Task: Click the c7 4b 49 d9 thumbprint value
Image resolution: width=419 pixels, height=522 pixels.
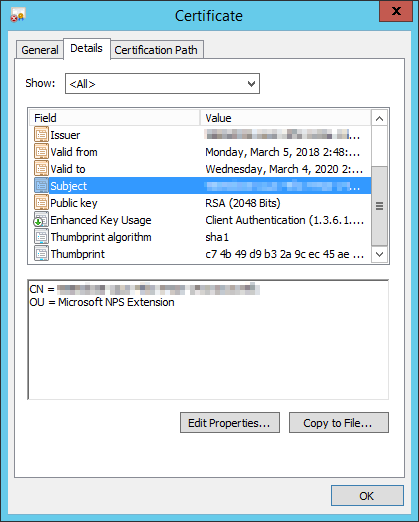Action: pyautogui.click(x=284, y=254)
